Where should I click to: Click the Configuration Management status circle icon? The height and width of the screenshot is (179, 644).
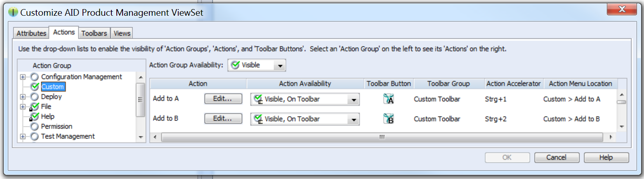[x=35, y=77]
